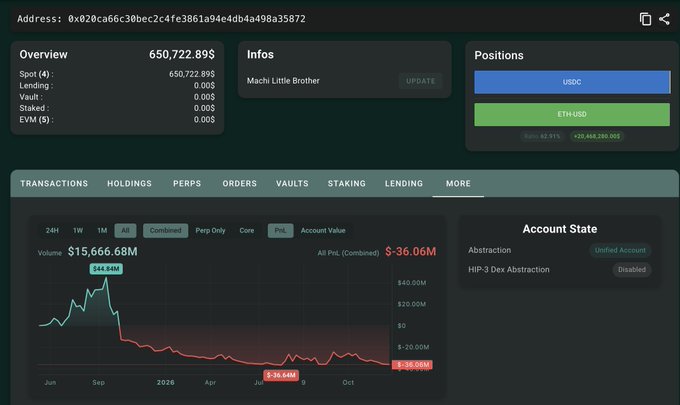680x405 pixels.
Task: Click the Machi Little Brother label
Action: tap(283, 81)
